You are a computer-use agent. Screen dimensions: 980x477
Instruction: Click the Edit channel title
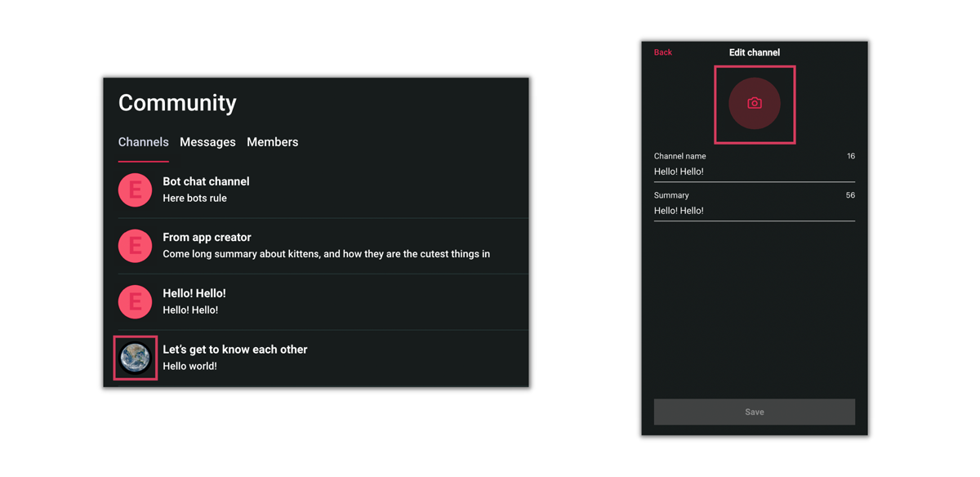click(x=755, y=52)
